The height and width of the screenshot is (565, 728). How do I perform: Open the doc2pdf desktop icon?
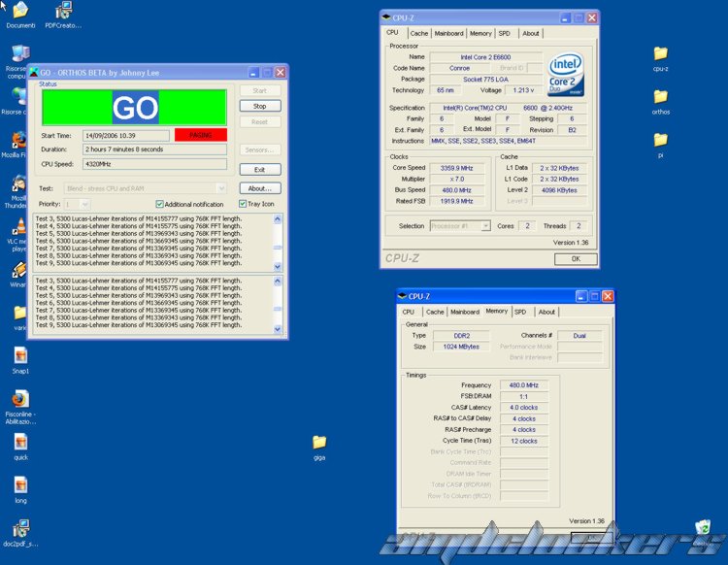click(x=20, y=529)
